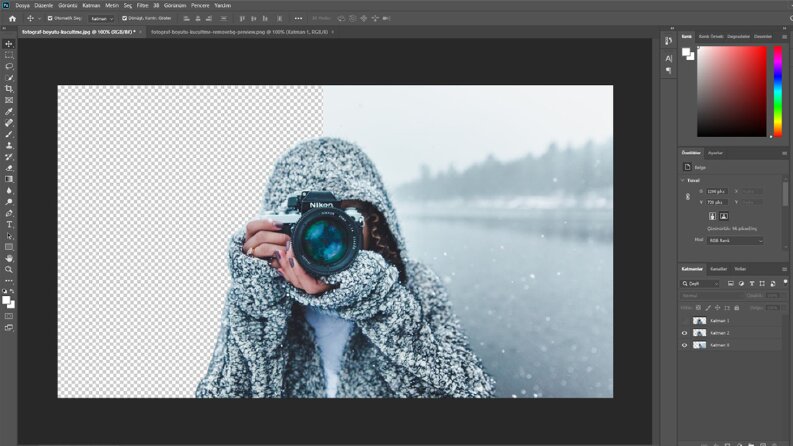793x446 pixels.
Task: Click the Home icon in options bar
Action: tap(13, 19)
